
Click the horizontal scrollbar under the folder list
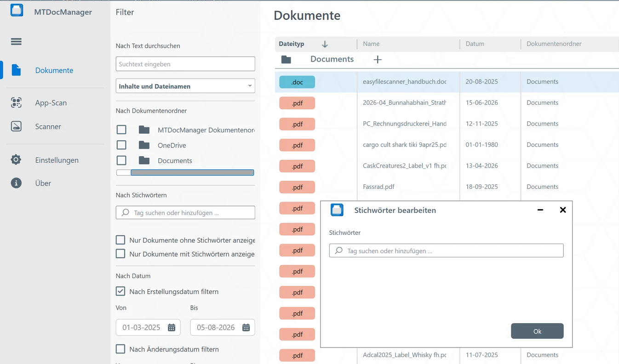(x=192, y=173)
